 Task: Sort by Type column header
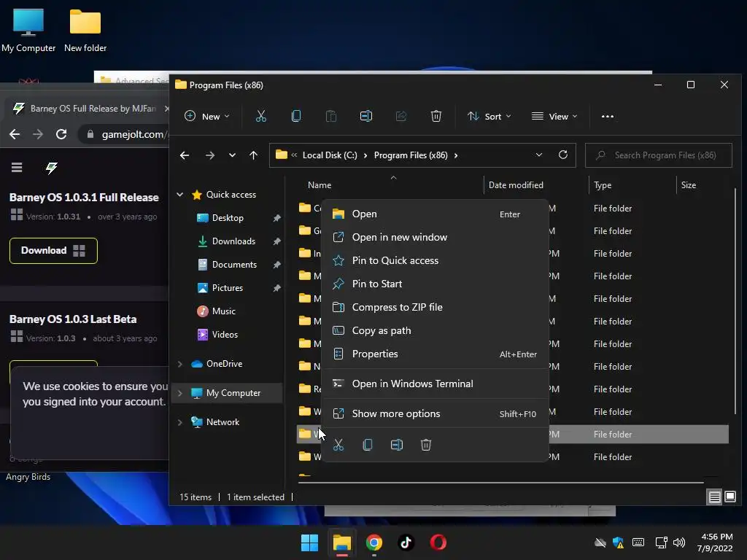pyautogui.click(x=602, y=185)
